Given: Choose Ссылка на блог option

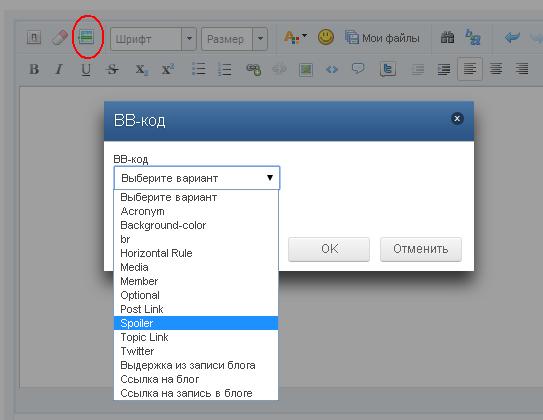Looking at the screenshot, I should tap(196, 379).
